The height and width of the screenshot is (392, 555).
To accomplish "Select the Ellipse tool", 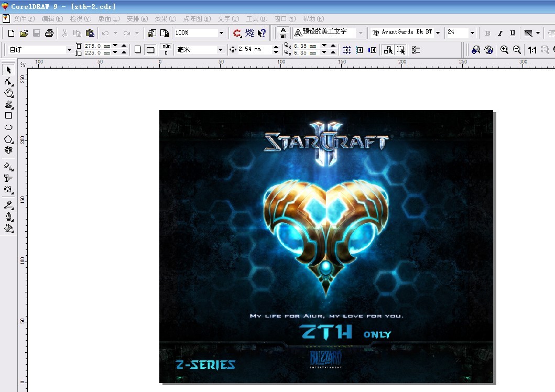I will click(x=8, y=127).
